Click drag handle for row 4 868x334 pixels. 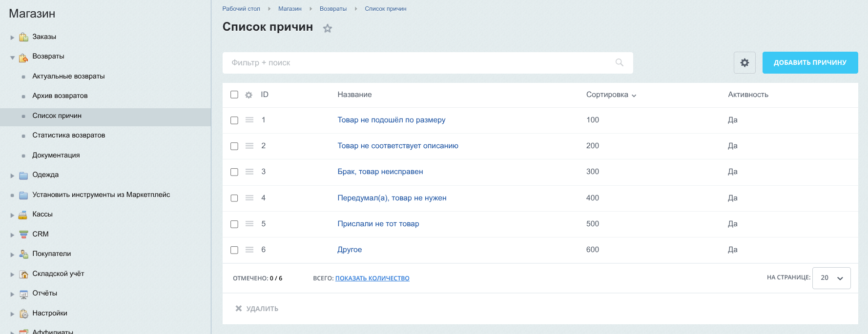point(249,198)
